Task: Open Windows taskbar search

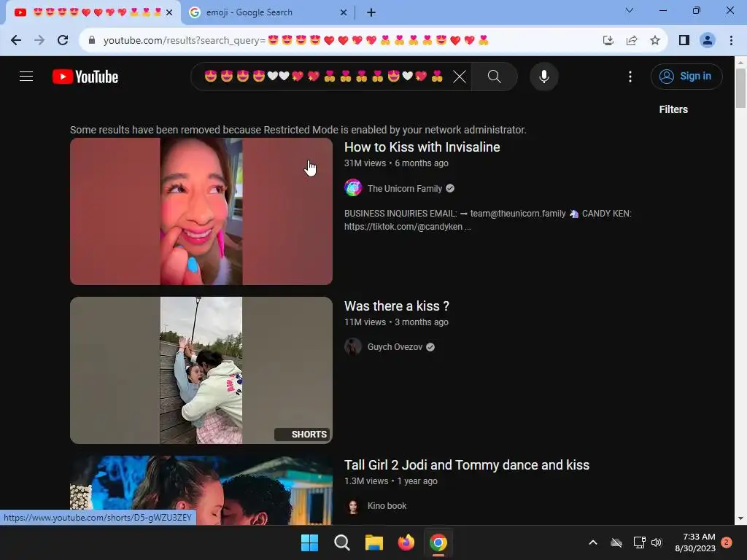Action: (x=342, y=542)
